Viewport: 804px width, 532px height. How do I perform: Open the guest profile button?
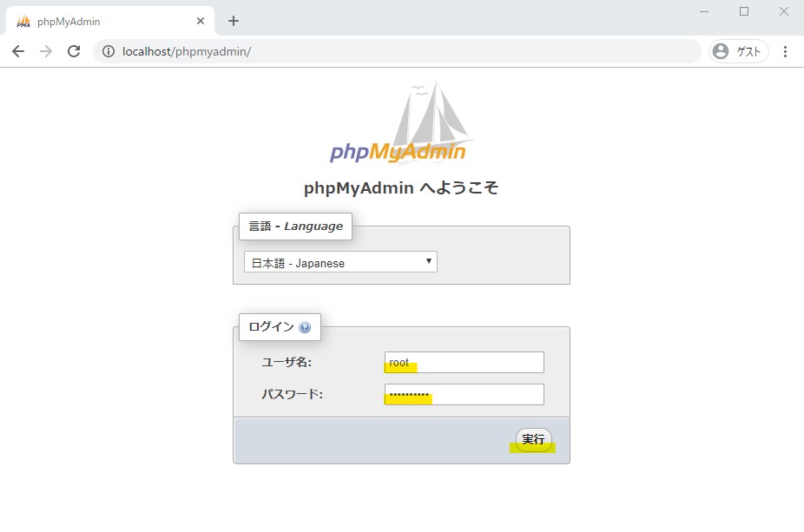738,51
